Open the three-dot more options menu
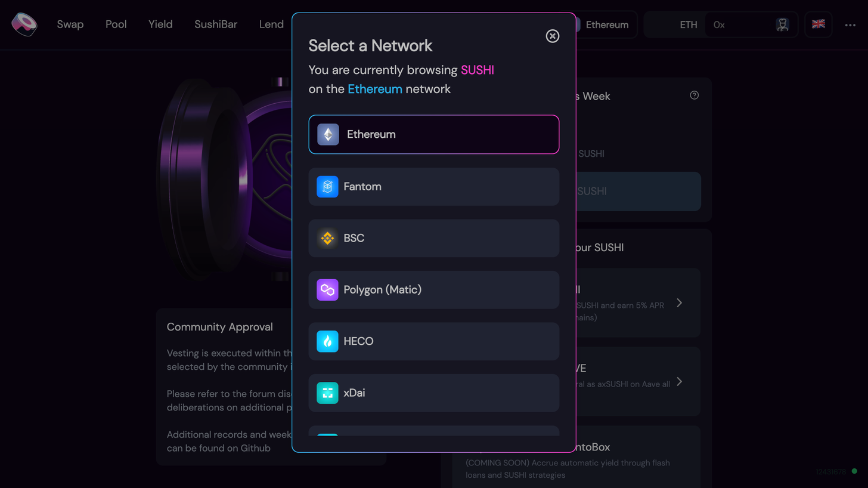The height and width of the screenshot is (488, 868). pyautogui.click(x=850, y=25)
